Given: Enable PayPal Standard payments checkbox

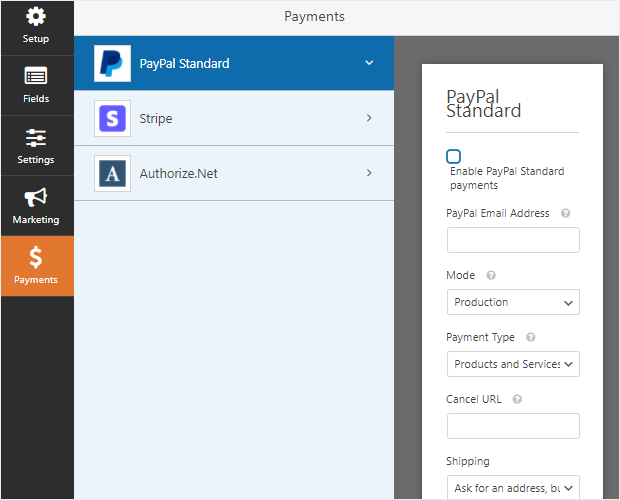Looking at the screenshot, I should [453, 157].
